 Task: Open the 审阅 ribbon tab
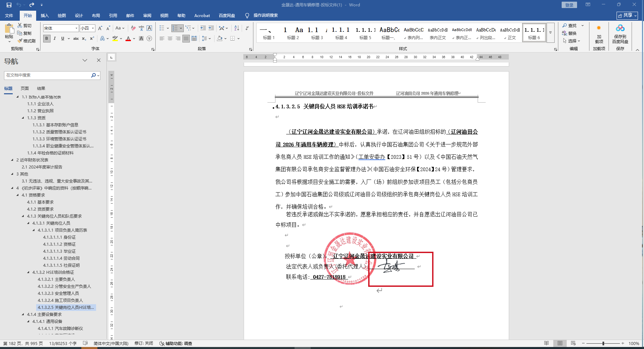click(147, 15)
